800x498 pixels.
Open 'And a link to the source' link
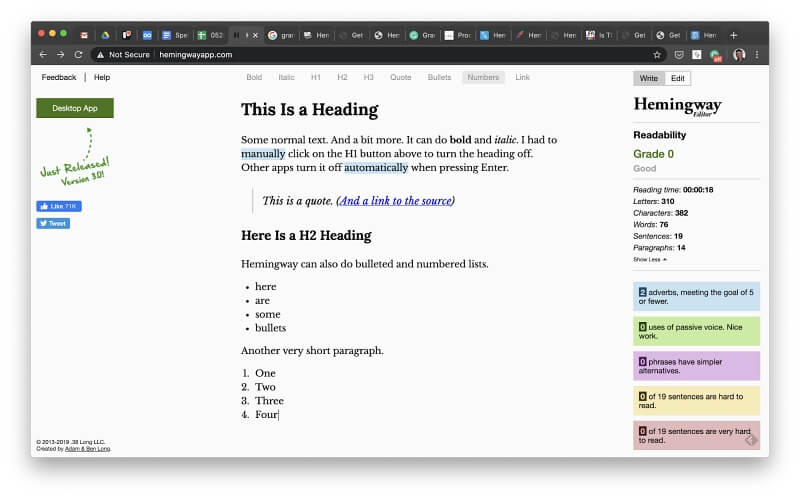(395, 201)
